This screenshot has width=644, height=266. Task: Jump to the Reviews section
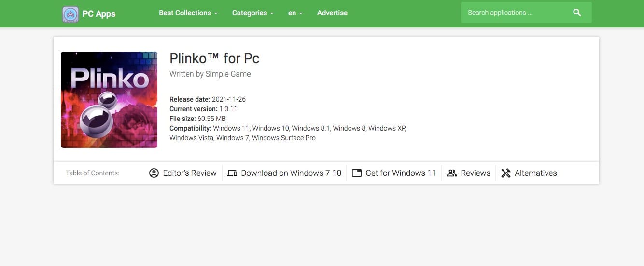click(469, 173)
